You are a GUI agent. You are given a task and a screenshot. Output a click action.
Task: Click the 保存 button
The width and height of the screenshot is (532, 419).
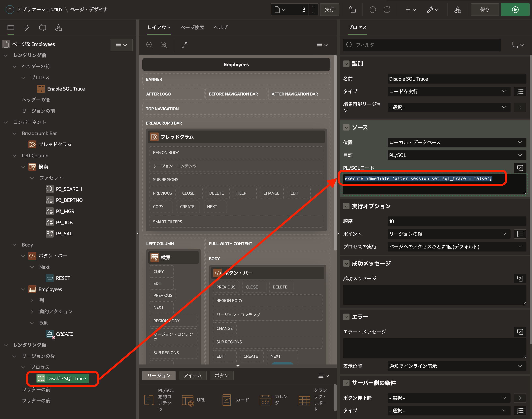pyautogui.click(x=485, y=10)
